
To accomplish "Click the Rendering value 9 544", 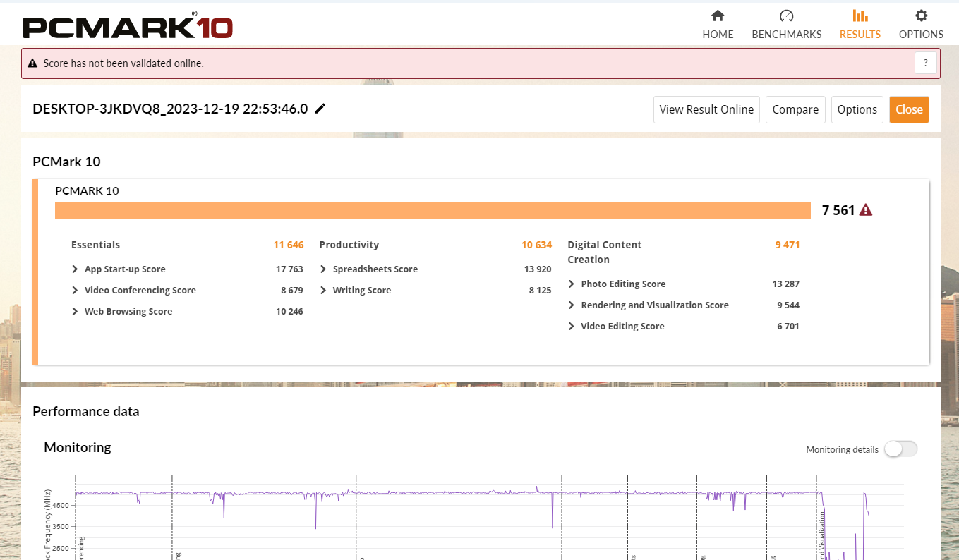I will 788,305.
